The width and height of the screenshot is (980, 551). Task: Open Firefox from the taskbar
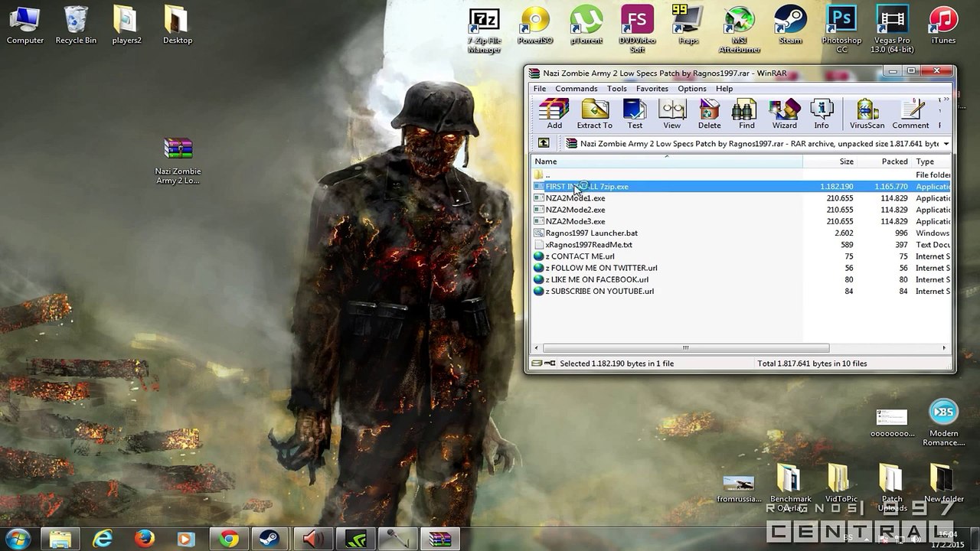pyautogui.click(x=144, y=539)
